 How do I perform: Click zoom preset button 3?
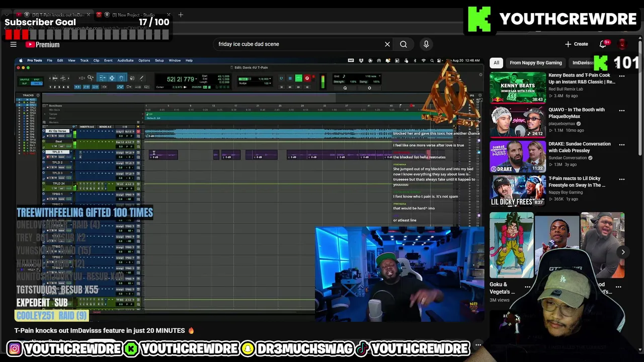[59, 87]
